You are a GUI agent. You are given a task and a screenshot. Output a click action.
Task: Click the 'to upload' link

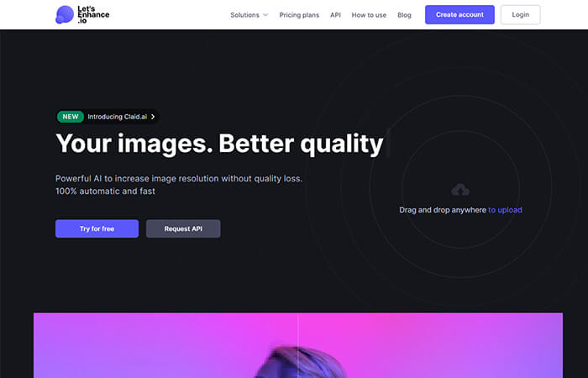pyautogui.click(x=505, y=210)
